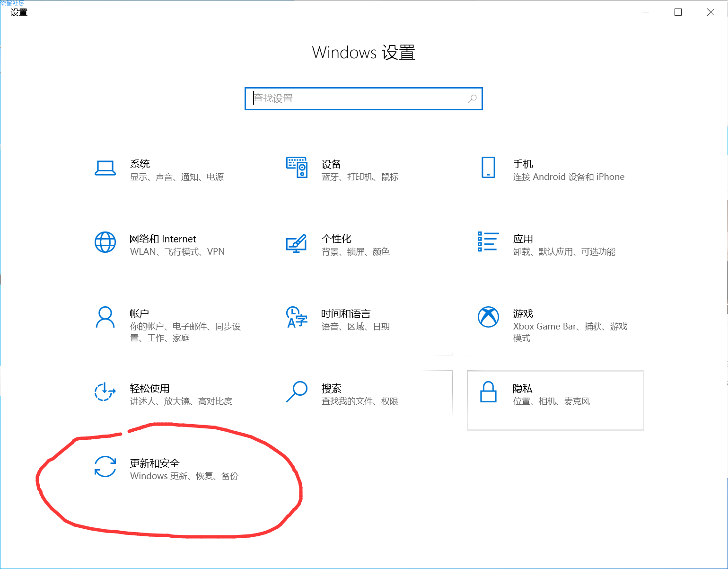Go to 手机 settings title

coord(523,164)
